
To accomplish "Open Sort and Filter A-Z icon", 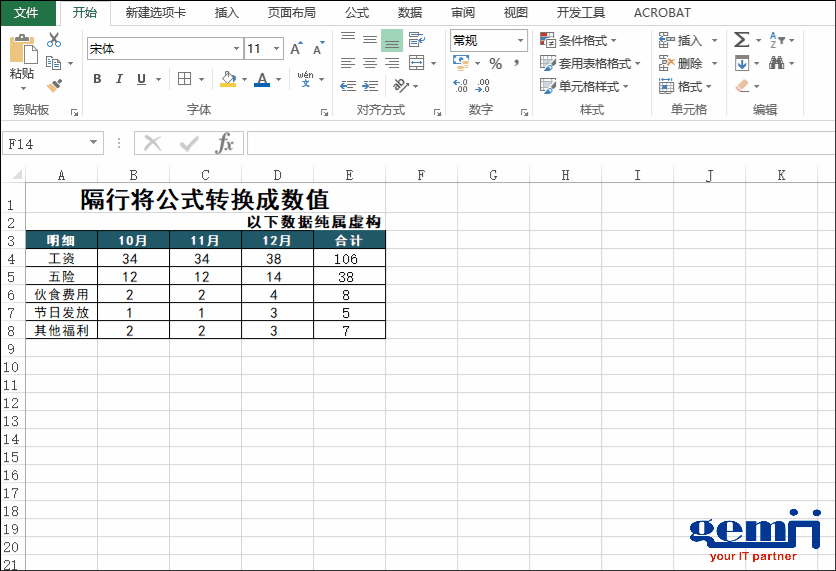I will (777, 40).
